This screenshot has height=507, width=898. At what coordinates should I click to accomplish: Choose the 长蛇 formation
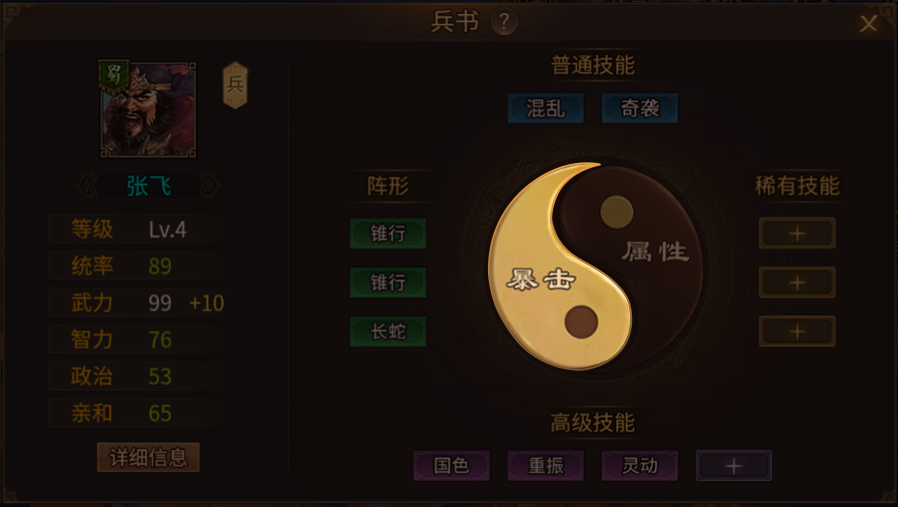tap(388, 332)
